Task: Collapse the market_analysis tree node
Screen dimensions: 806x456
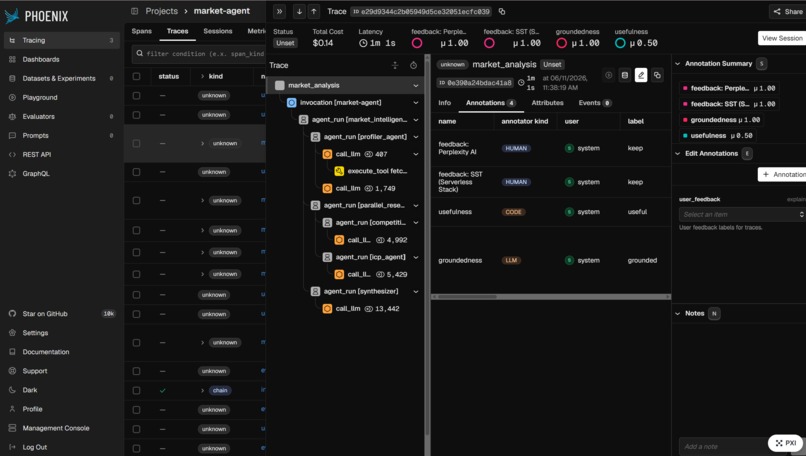Action: [415, 85]
